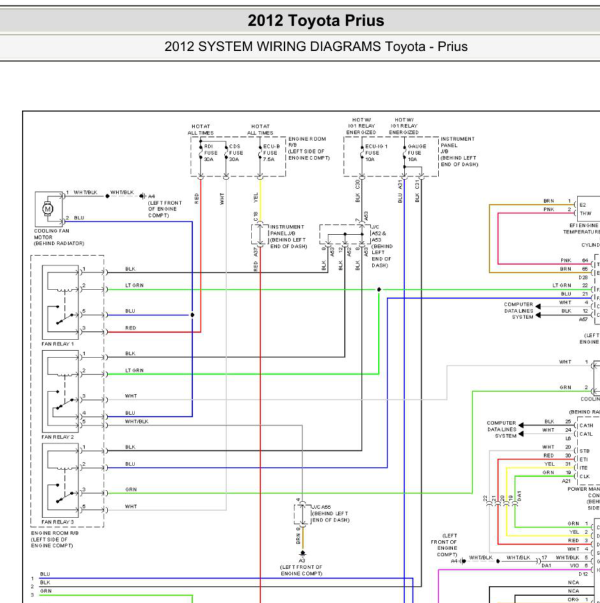Click the 'LT GRN' label at Fan Relay 2 pin 2

tap(134, 370)
